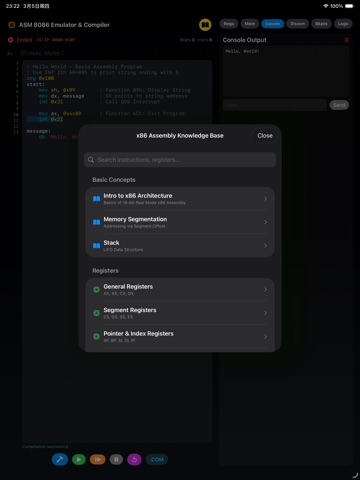Open Memory Segmentation article

180,222
